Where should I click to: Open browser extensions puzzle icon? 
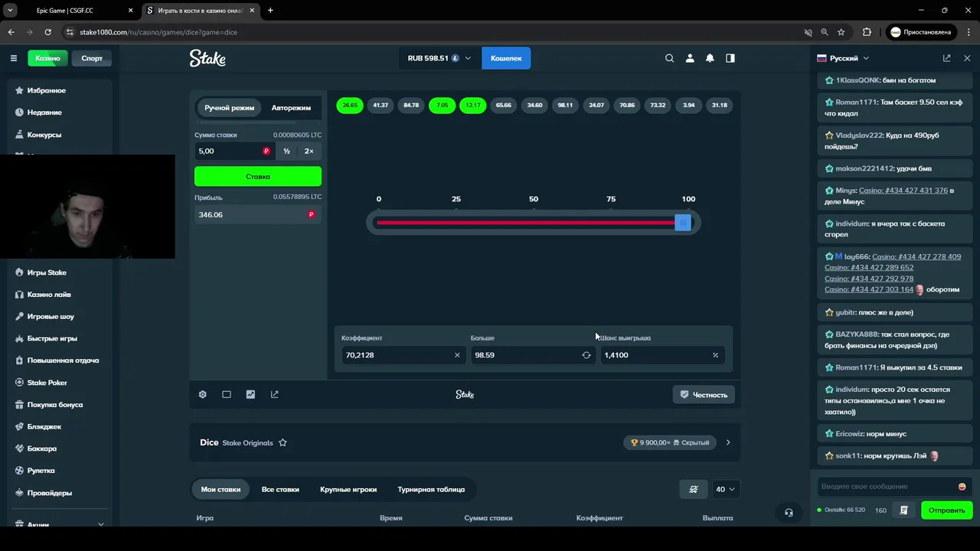point(867,32)
